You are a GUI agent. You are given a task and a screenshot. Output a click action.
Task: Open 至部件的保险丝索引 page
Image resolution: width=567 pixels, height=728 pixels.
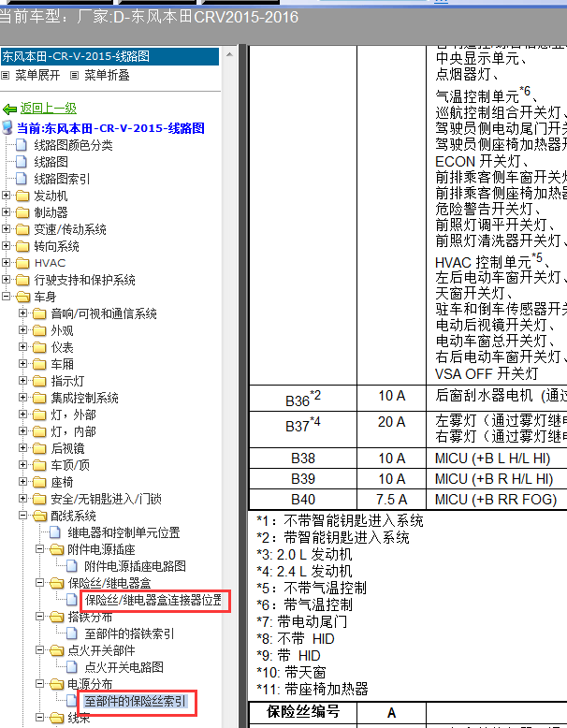click(135, 701)
